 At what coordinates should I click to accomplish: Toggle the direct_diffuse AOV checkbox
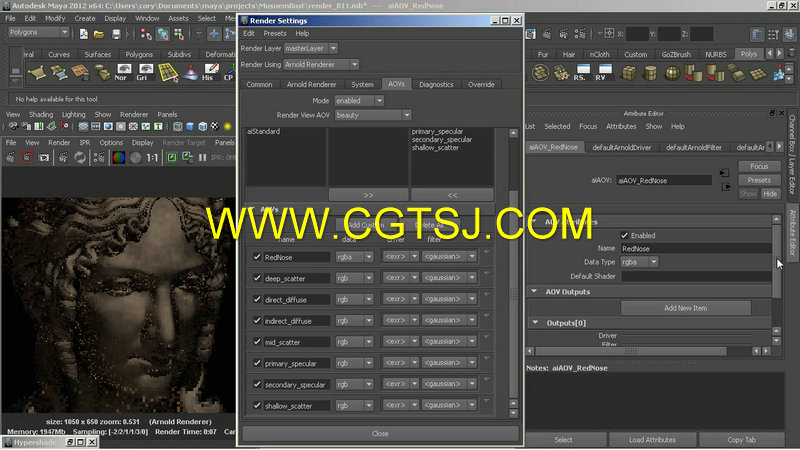257,299
